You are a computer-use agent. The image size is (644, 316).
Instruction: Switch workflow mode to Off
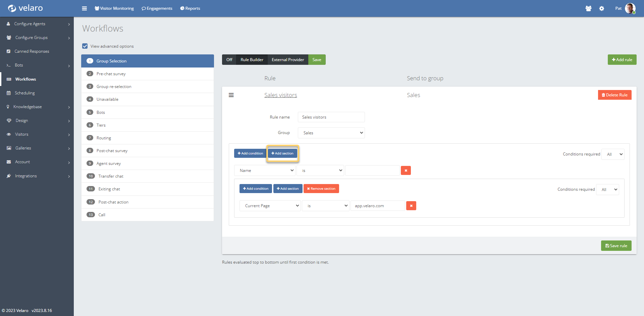pos(229,60)
